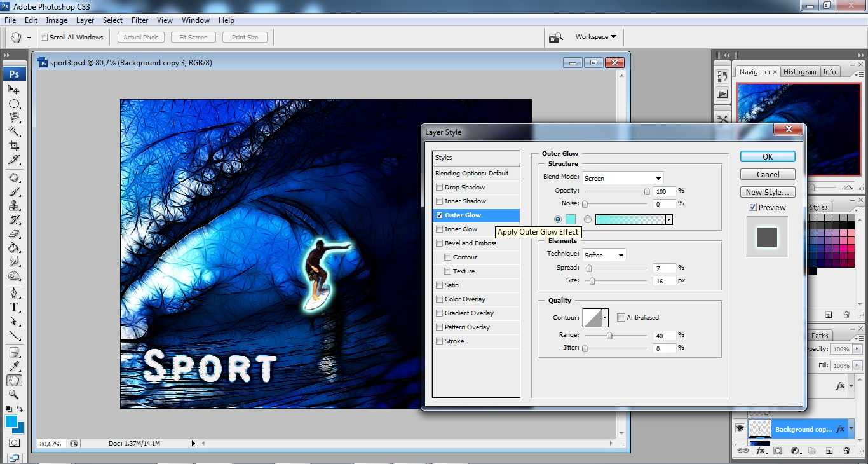Check Scroll All Windows option

click(44, 38)
